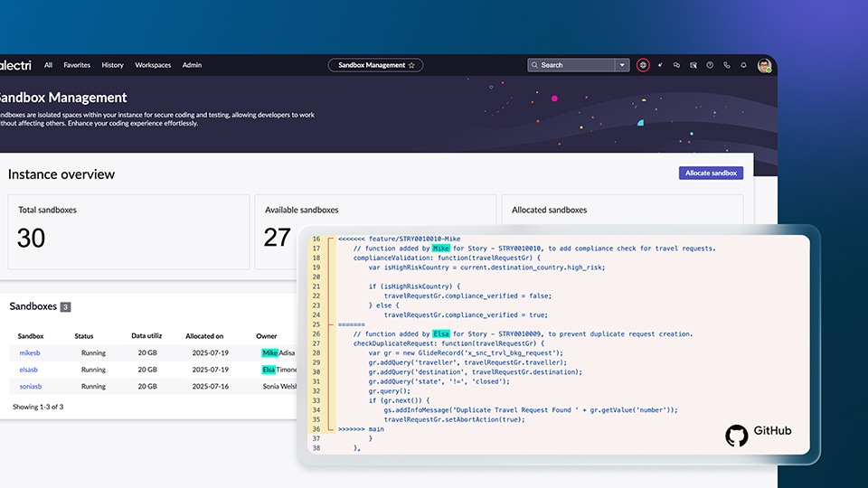The image size is (868, 488).
Task: Open the chat bubbles icon
Action: (x=676, y=65)
